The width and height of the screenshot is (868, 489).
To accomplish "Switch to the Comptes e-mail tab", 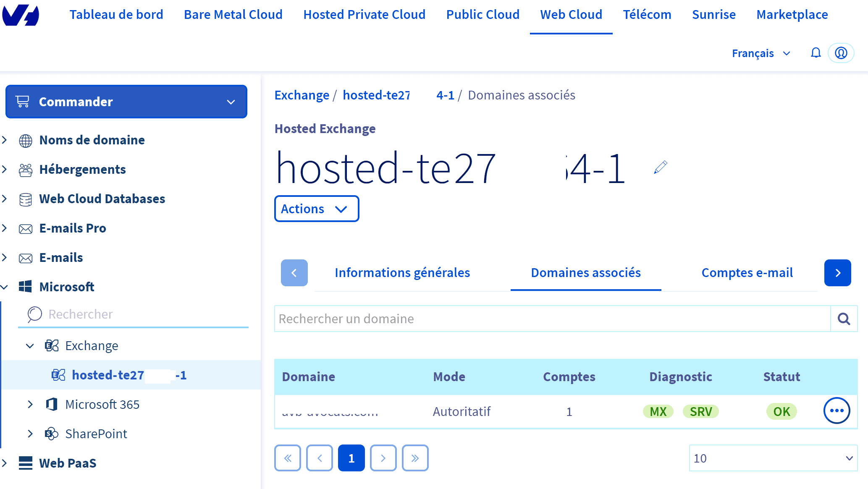I will (747, 273).
